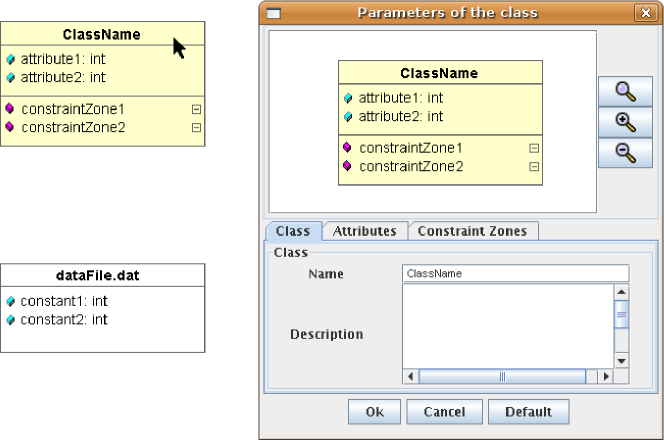This screenshot has height=440, width=664.
Task: Switch to the Attributes tab
Action: click(x=365, y=231)
